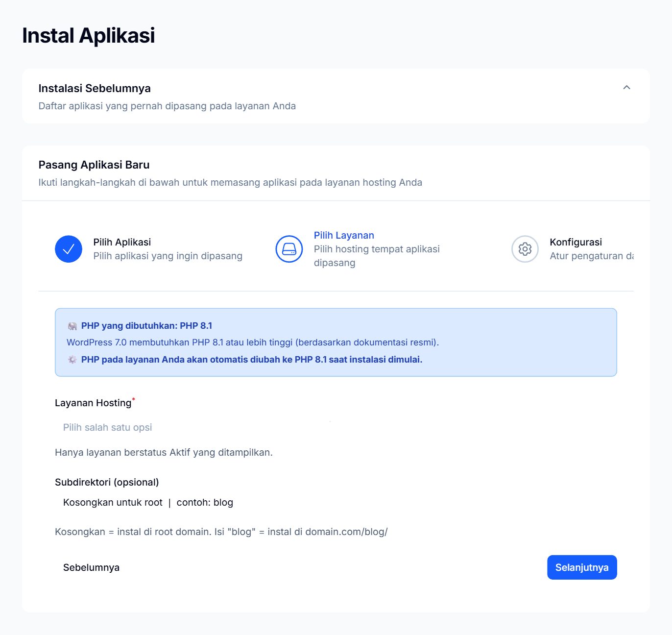Click the Sebelumnya button
This screenshot has width=672, height=635.
pyautogui.click(x=91, y=567)
